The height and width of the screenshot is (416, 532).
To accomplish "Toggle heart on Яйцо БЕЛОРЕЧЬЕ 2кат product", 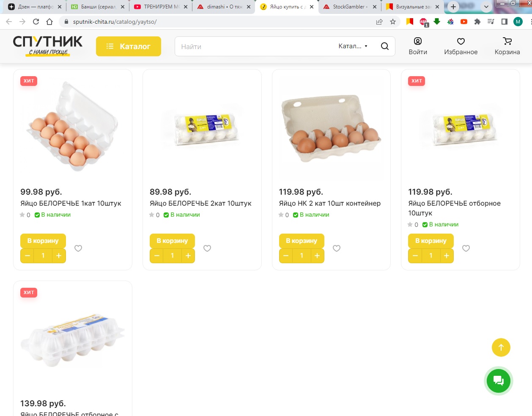I will [207, 248].
